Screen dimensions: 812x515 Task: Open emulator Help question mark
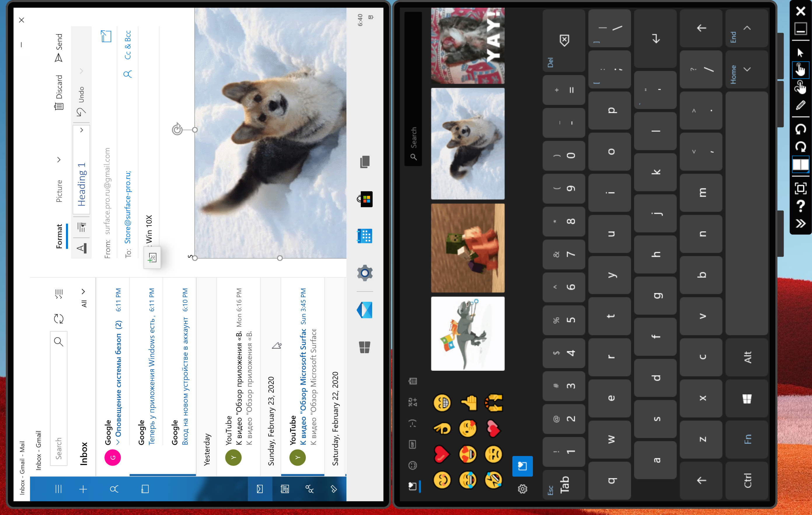point(801,206)
